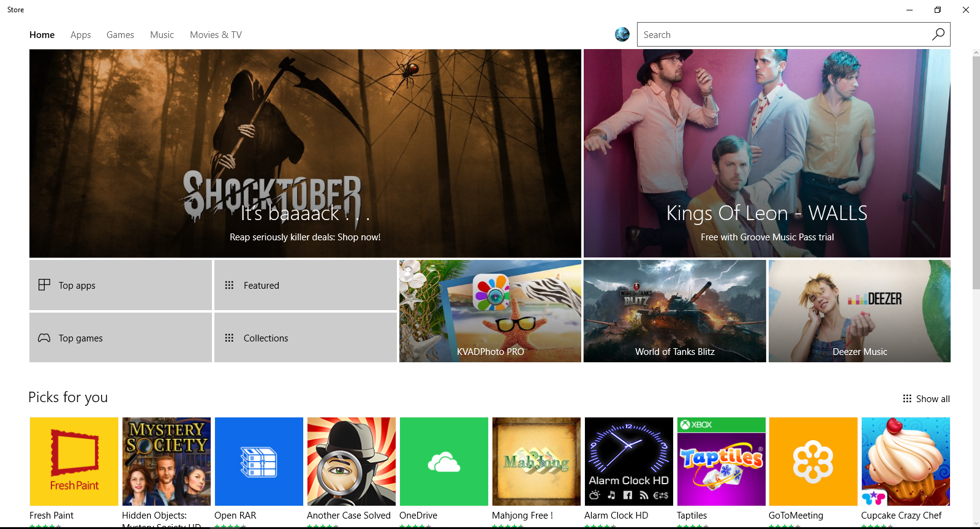Open the Collections tile

pos(306,338)
